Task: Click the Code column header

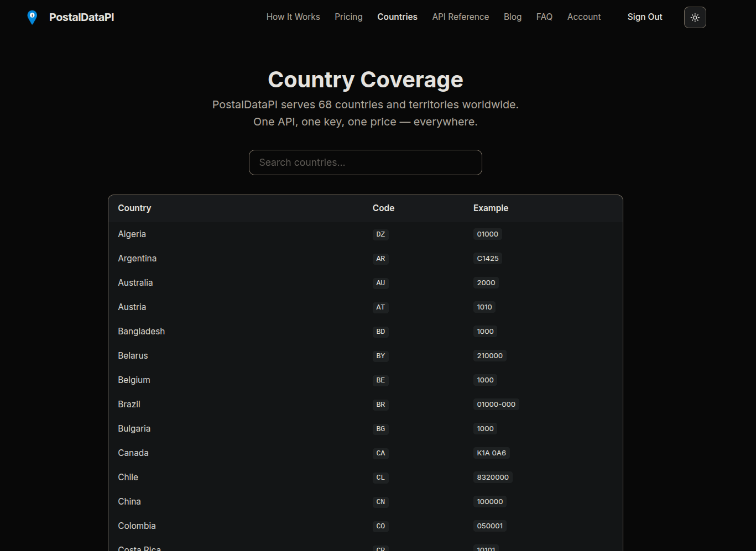Action: point(383,208)
